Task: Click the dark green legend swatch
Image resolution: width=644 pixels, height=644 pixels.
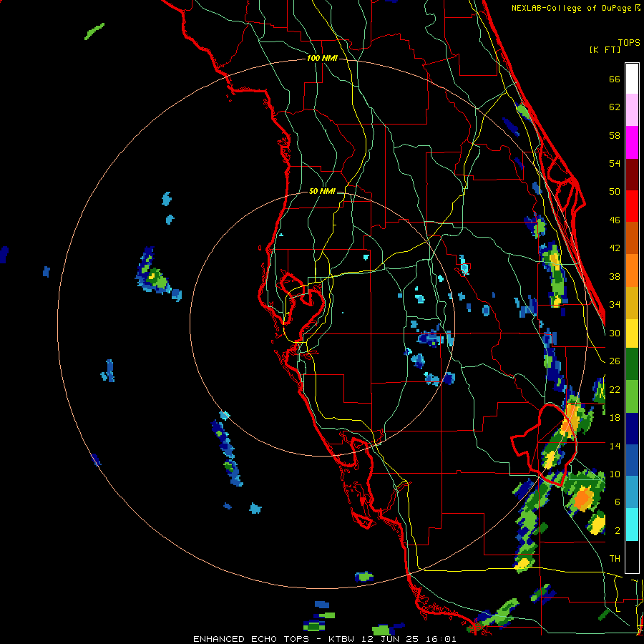Action: (632, 364)
